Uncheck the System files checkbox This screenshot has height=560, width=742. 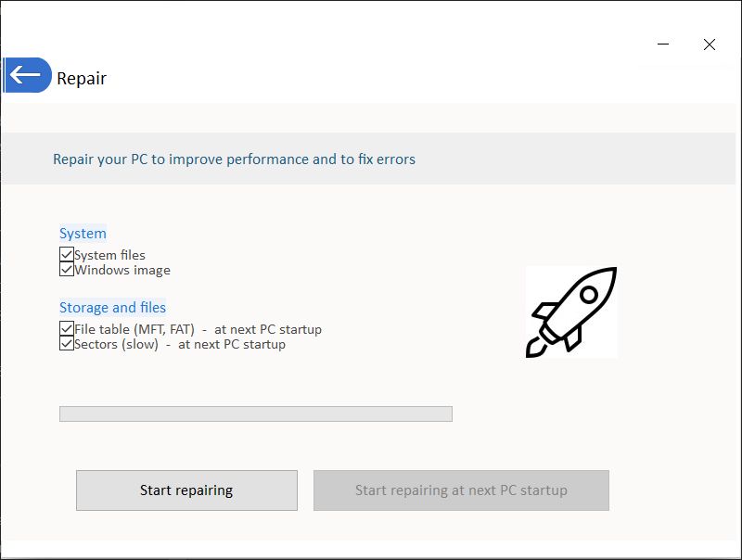point(67,255)
